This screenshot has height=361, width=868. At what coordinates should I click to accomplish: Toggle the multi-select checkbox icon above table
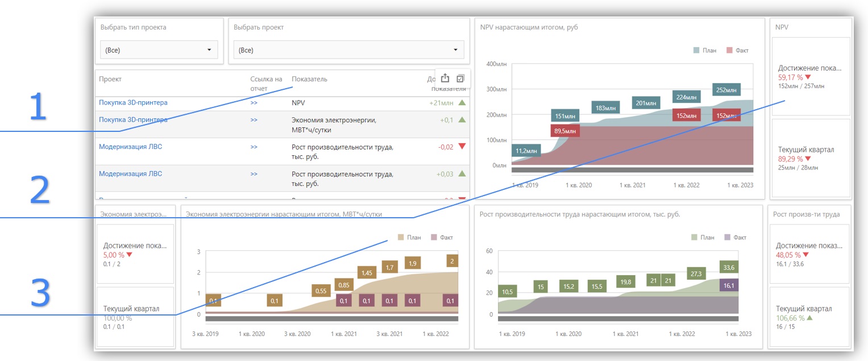[x=460, y=78]
